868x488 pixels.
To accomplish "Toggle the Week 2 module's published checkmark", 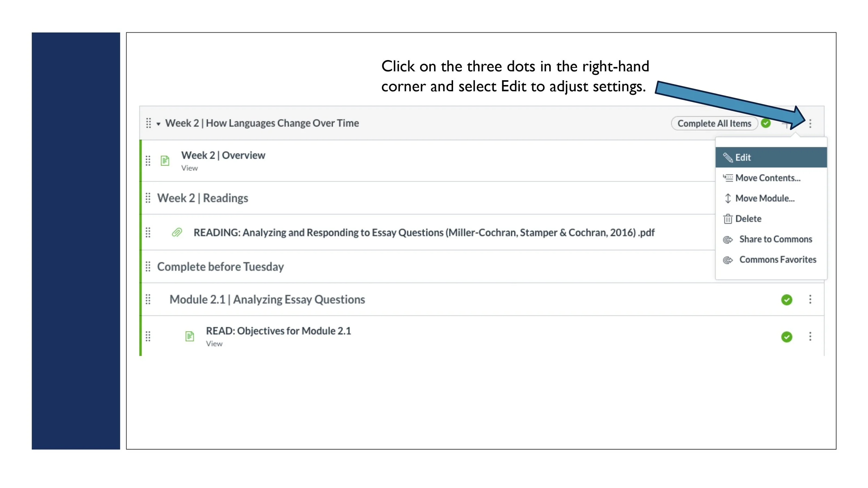I will (766, 123).
